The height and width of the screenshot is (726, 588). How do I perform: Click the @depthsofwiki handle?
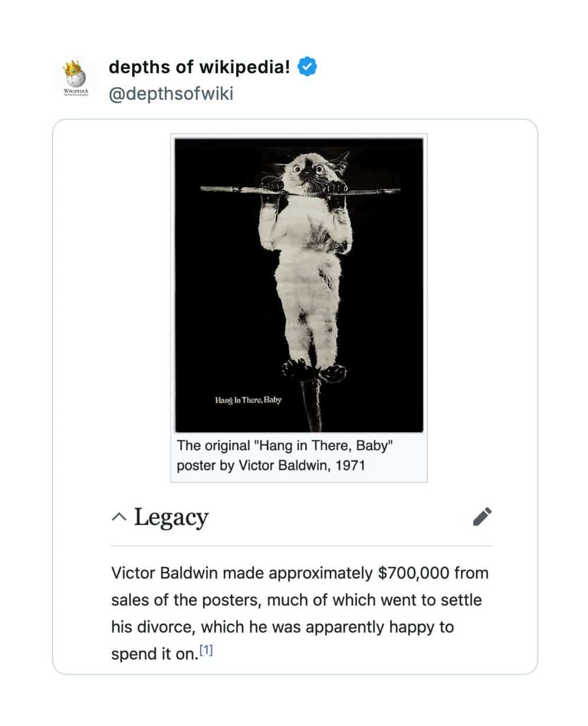coord(171,93)
